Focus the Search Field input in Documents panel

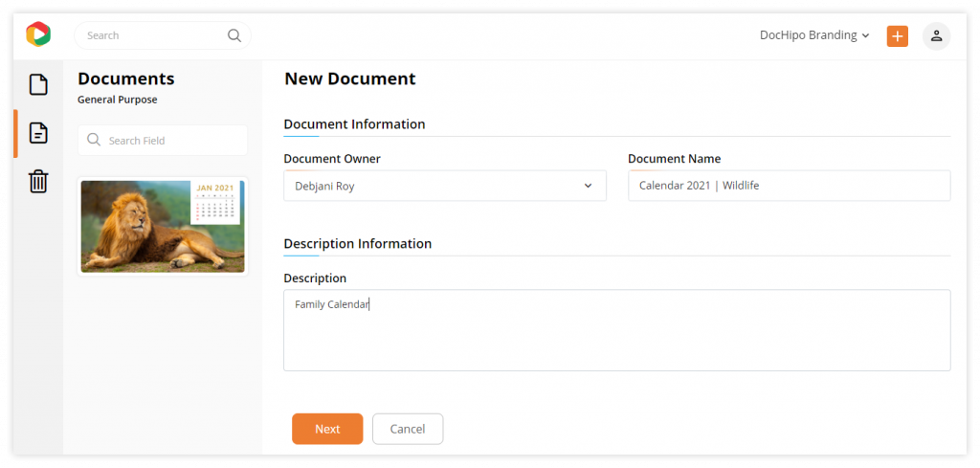point(163,140)
